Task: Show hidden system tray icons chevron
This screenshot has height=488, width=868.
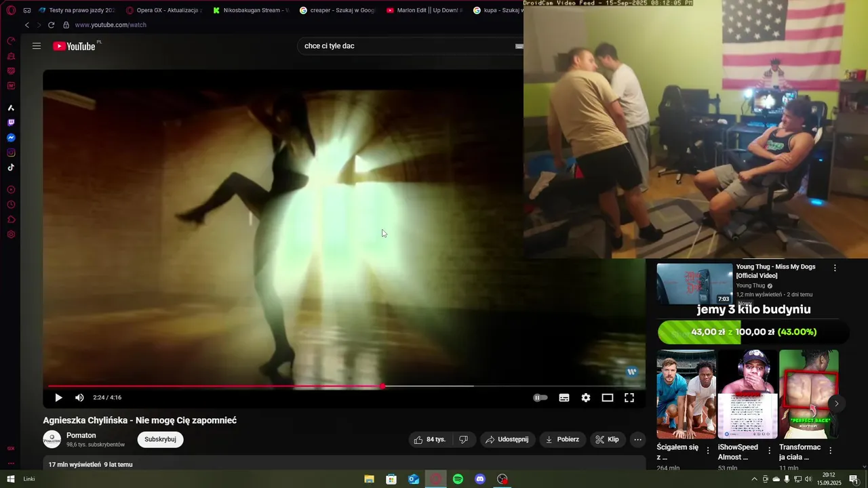Action: pos(754,479)
